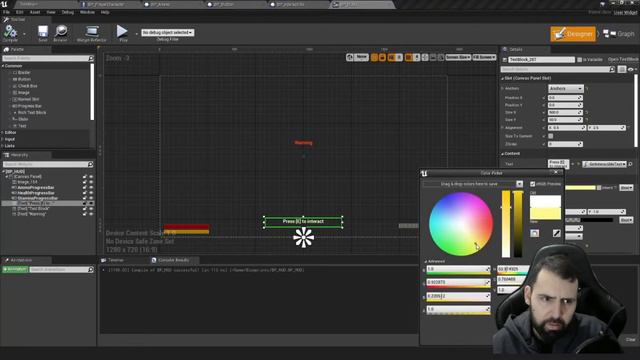Click the new yellow color swatch
Image resolution: width=640 pixels, height=360 pixels.
coord(545,213)
